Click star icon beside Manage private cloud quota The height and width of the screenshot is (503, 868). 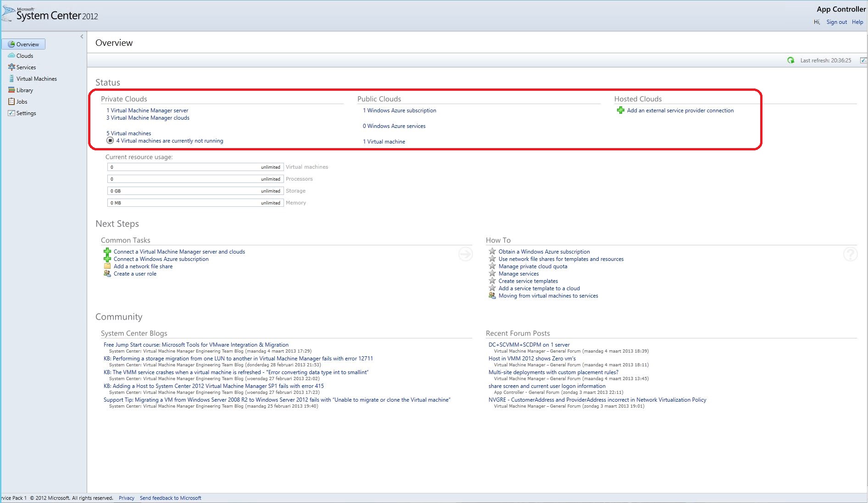pos(492,266)
